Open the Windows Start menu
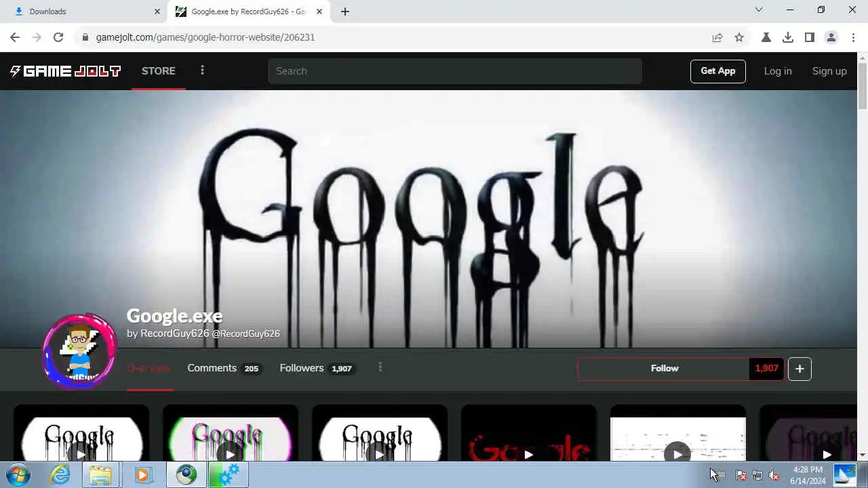The width and height of the screenshot is (868, 488). pyautogui.click(x=18, y=475)
